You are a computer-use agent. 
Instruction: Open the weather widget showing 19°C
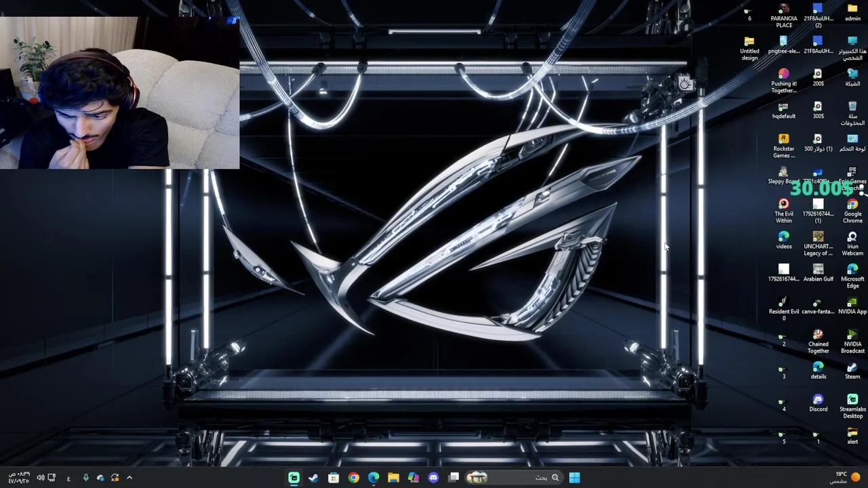coord(846,478)
